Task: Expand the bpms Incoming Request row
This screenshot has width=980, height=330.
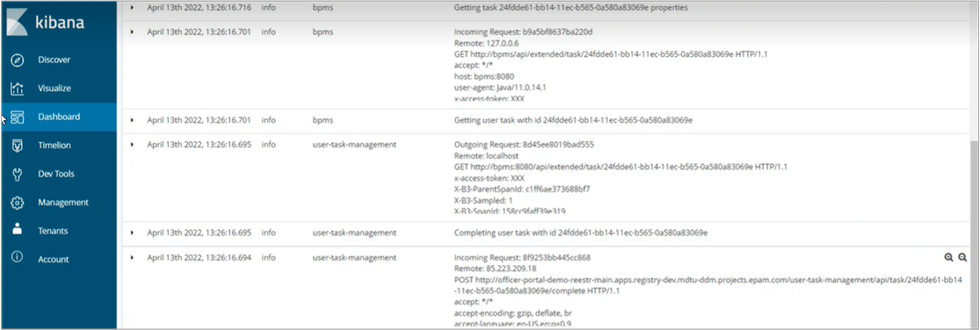Action: point(132,31)
